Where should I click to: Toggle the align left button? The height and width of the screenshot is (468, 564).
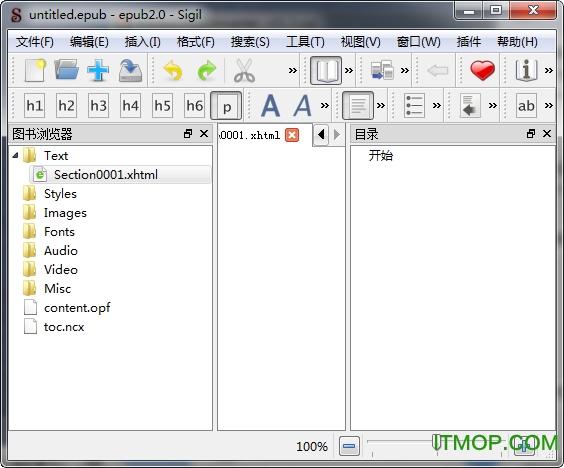(x=358, y=106)
